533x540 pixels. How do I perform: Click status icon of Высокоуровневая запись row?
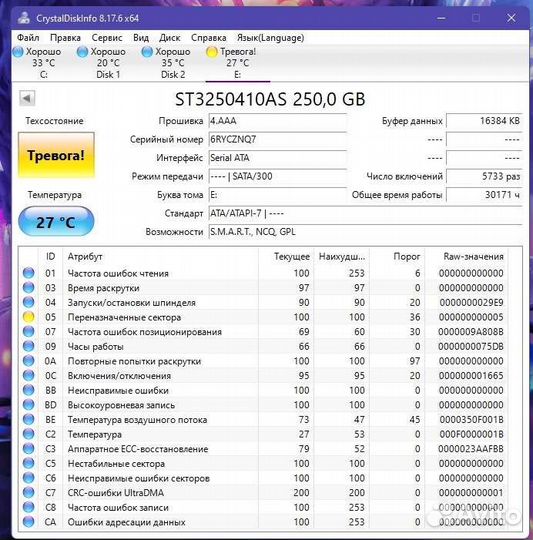[29, 405]
